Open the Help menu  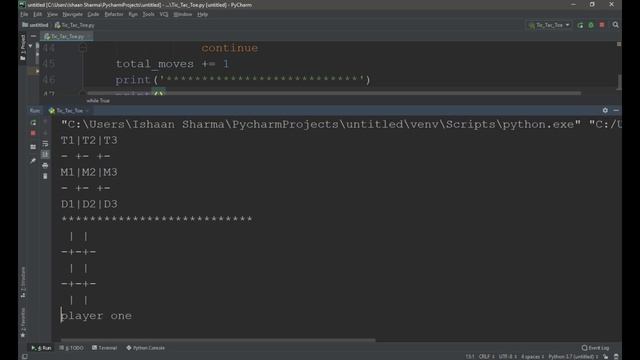click(202, 14)
